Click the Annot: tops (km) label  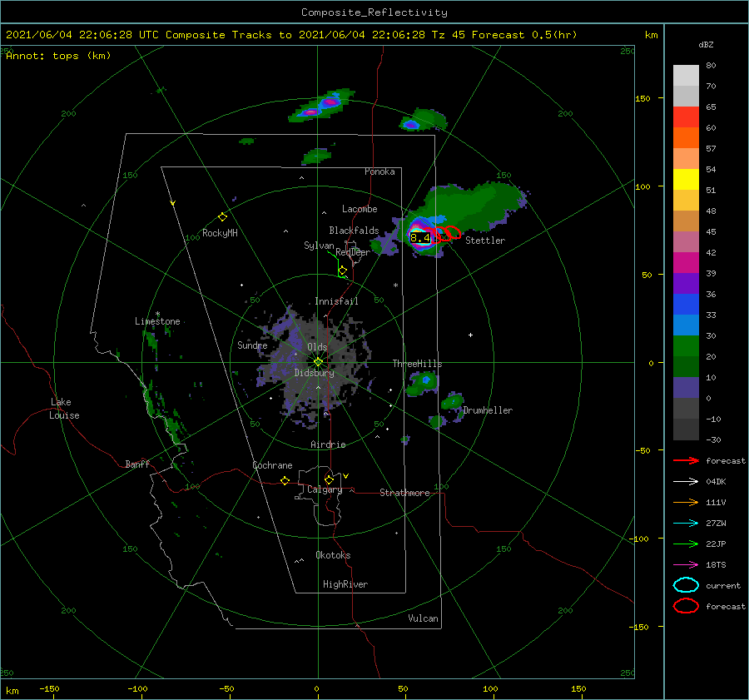click(x=58, y=56)
